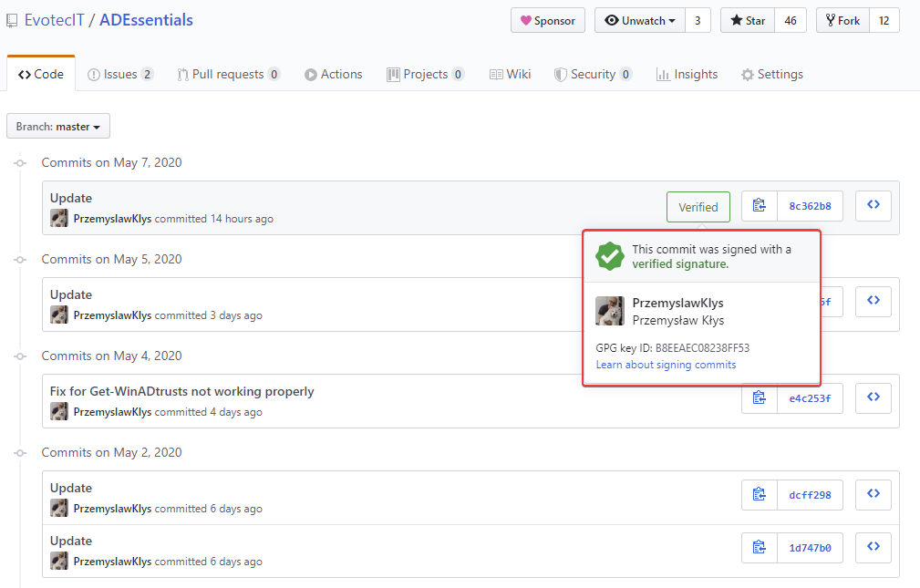
Task: Click the green verified signature shield
Action: pos(610,256)
